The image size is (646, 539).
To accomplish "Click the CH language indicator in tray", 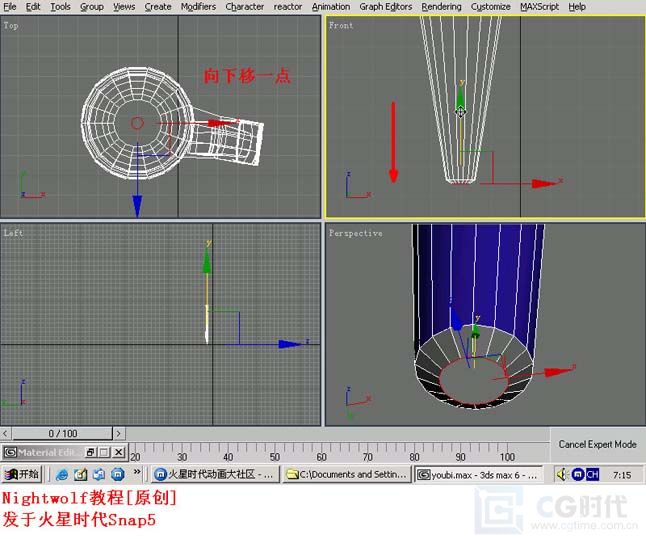I will 592,475.
